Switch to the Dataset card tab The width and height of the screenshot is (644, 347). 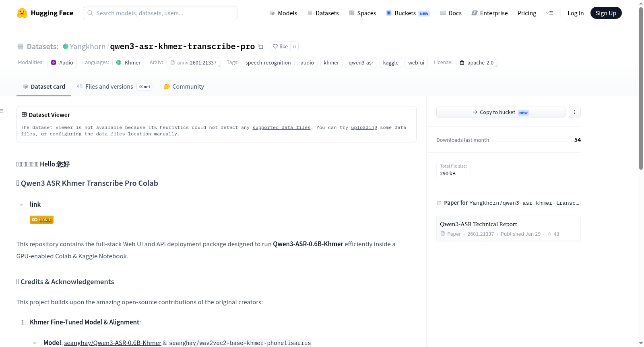[44, 86]
